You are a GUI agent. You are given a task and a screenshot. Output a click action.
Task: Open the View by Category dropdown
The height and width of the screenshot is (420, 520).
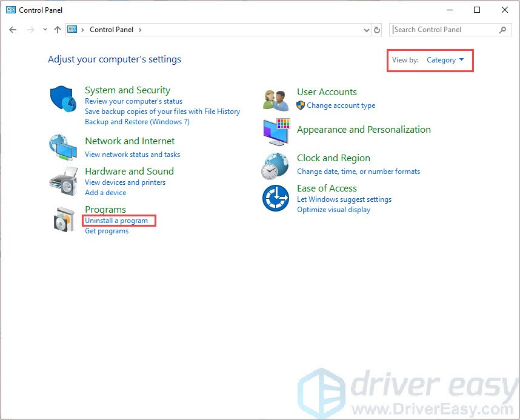click(445, 60)
